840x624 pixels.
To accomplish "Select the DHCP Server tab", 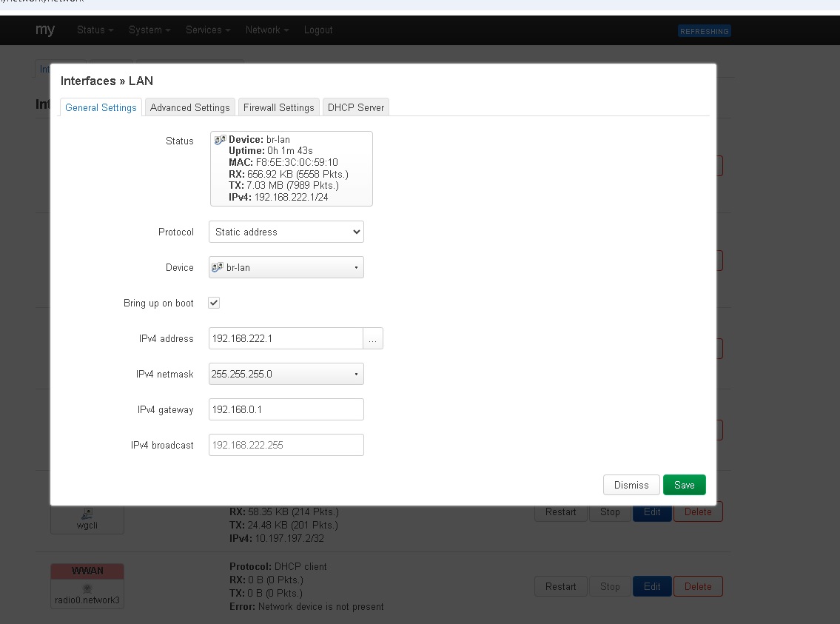I will tap(356, 107).
